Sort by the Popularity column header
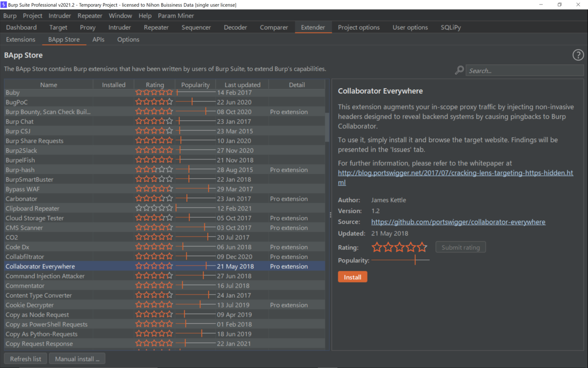Viewport: 588px width, 368px height. coord(196,84)
